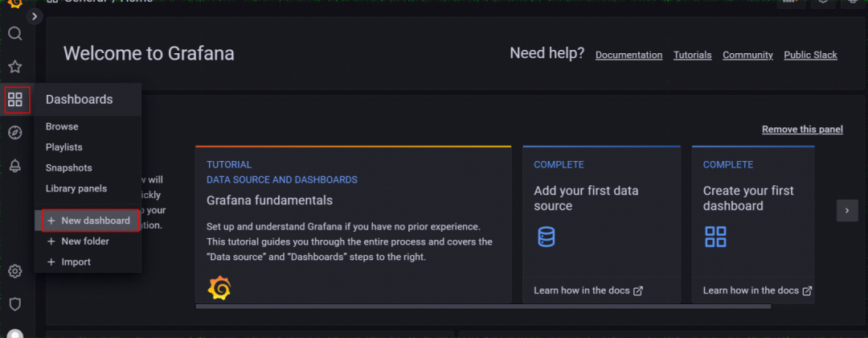This screenshot has height=338, width=868.
Task: Click DATA SOURCE AND DASHBOARDS label
Action: (282, 179)
